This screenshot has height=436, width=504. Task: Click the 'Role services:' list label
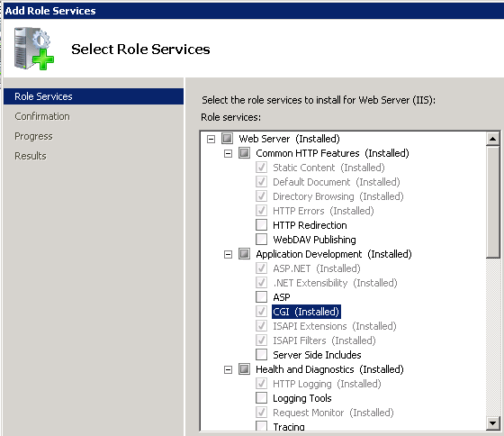point(230,117)
